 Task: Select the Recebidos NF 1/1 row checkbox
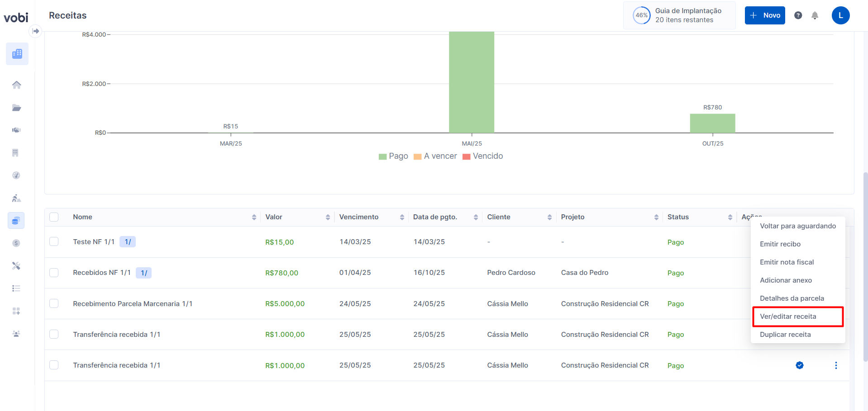pyautogui.click(x=54, y=273)
